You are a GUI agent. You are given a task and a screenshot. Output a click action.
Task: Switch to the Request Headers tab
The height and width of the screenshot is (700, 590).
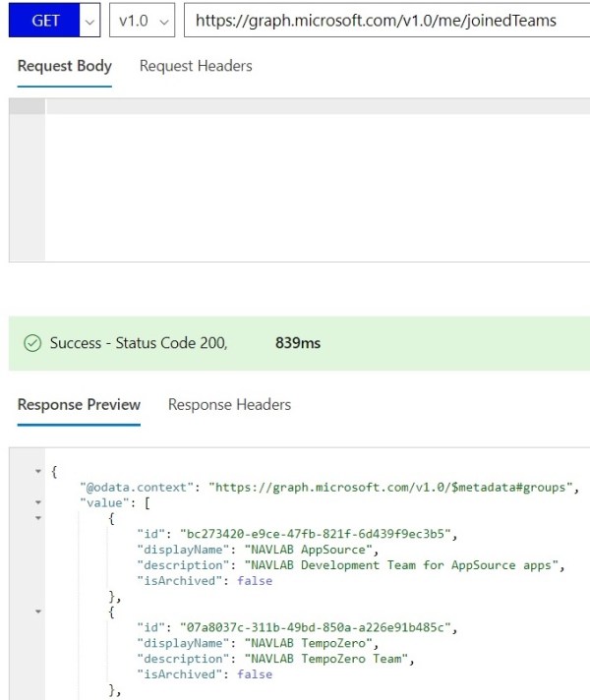pyautogui.click(x=196, y=66)
